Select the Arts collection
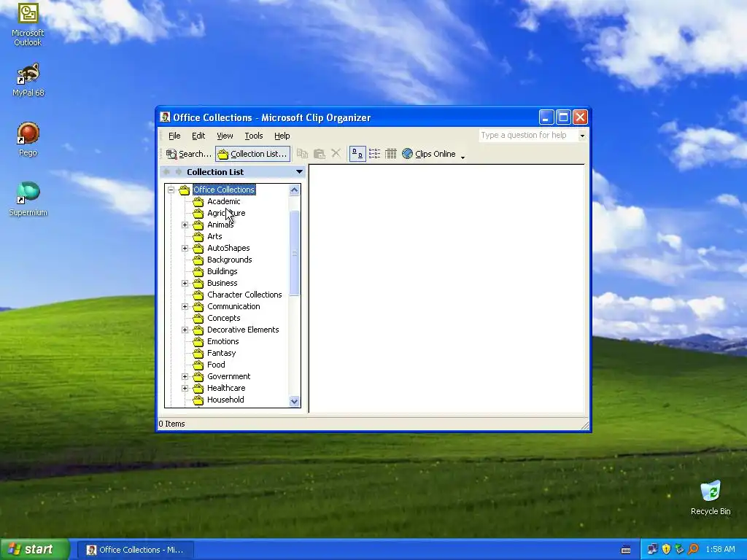Screen dimensions: 747x560 point(214,236)
